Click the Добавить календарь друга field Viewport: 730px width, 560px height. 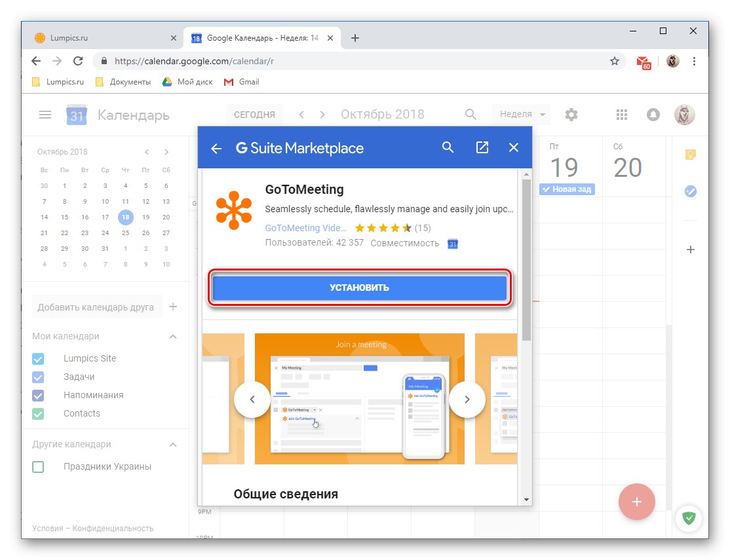point(97,306)
